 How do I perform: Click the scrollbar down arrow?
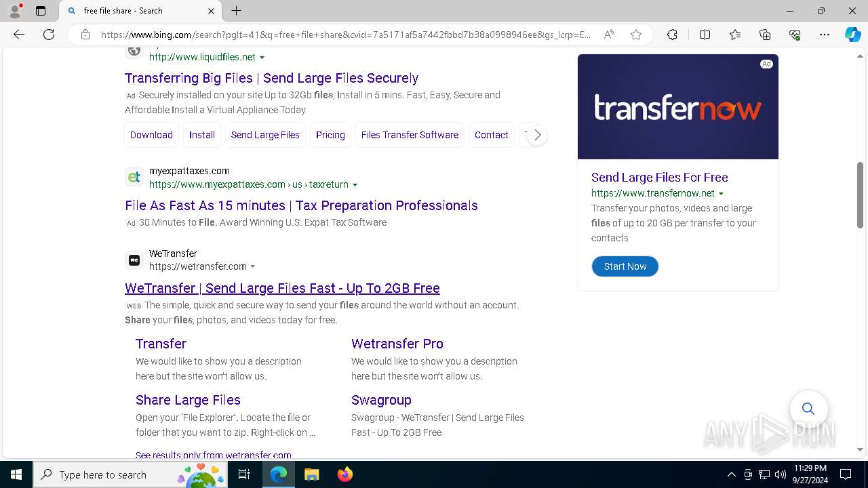(860, 449)
